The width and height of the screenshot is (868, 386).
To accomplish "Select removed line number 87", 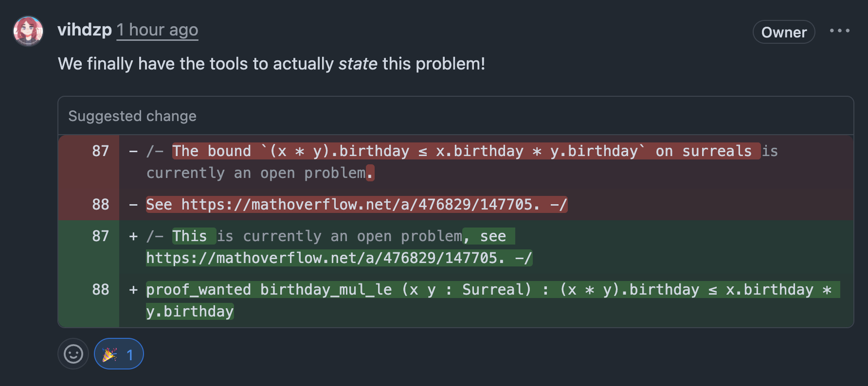I will pyautogui.click(x=100, y=151).
